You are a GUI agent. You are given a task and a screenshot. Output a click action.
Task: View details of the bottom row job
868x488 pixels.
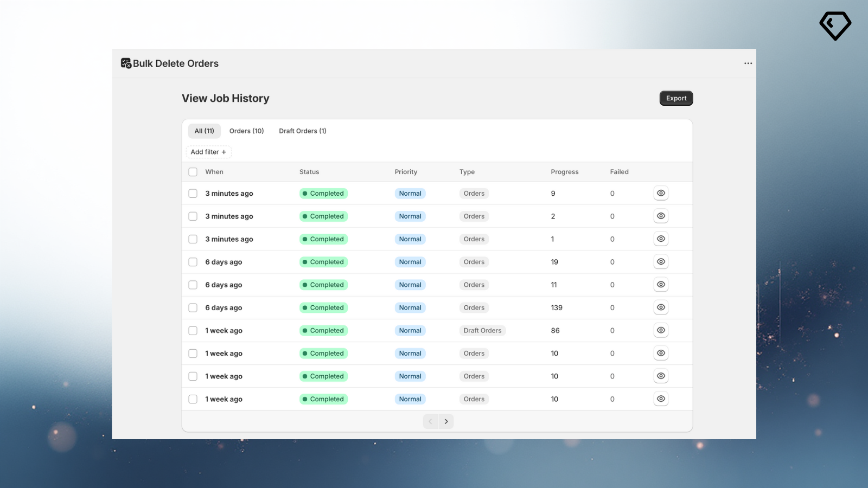pos(661,399)
